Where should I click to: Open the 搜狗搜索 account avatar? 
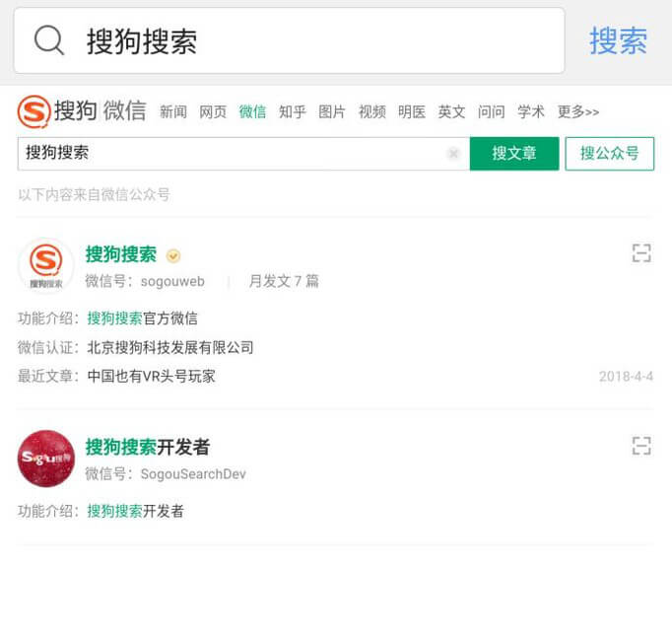pyautogui.click(x=46, y=266)
